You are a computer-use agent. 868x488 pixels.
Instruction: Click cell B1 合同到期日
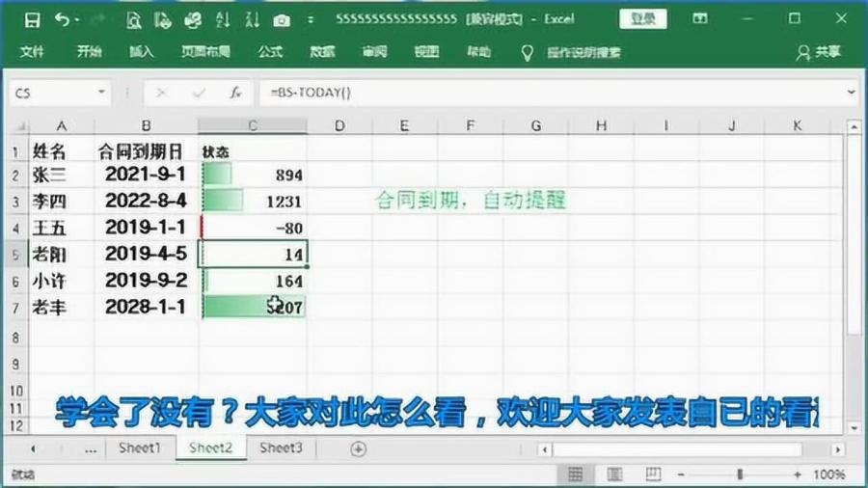tap(147, 149)
